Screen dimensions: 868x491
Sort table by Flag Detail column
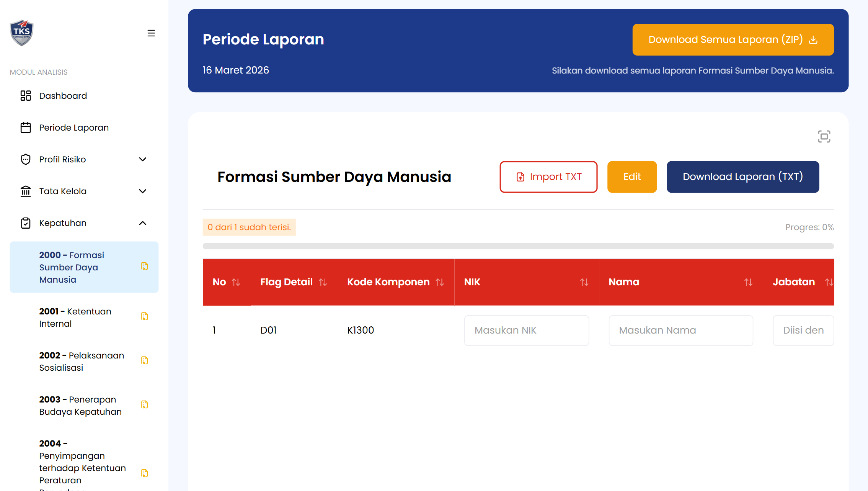(x=323, y=282)
